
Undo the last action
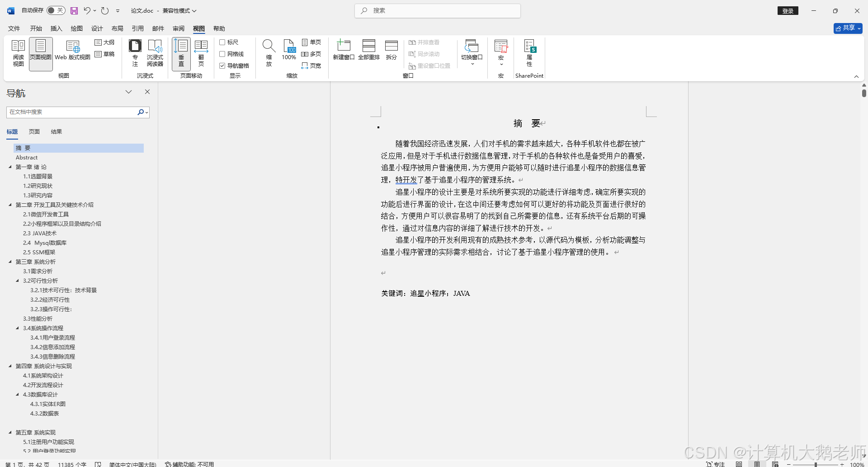click(87, 10)
